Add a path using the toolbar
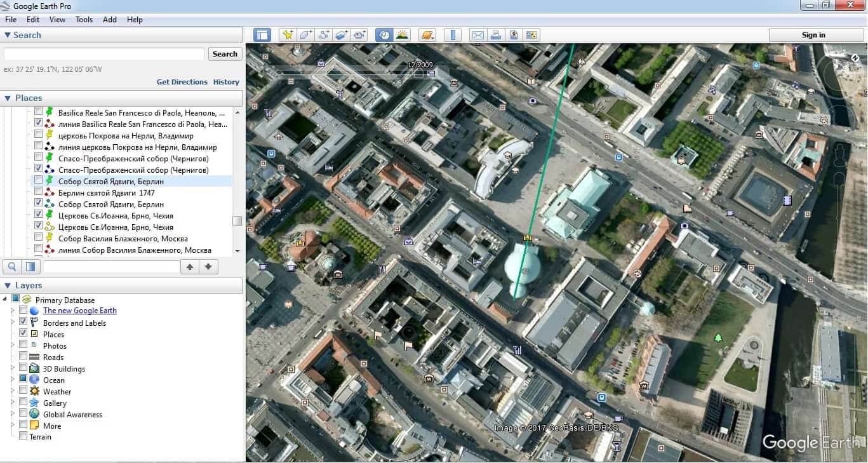The height and width of the screenshot is (463, 868). click(324, 35)
